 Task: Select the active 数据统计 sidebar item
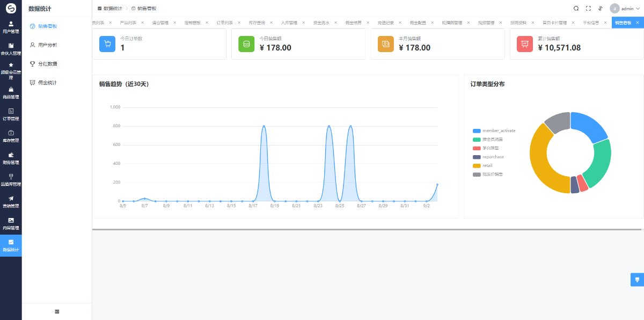coord(11,245)
